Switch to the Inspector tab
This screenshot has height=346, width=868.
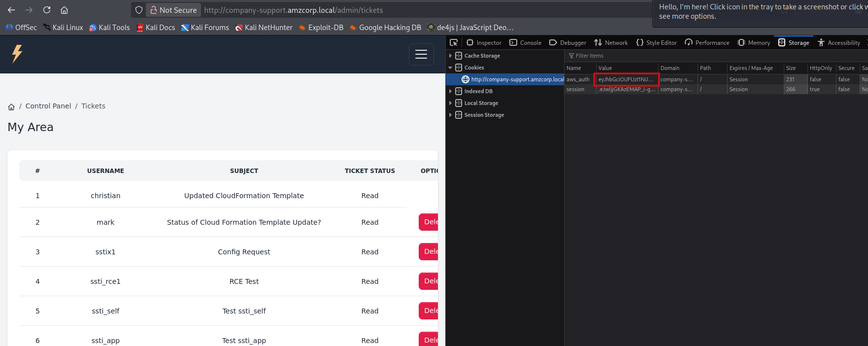pyautogui.click(x=484, y=43)
